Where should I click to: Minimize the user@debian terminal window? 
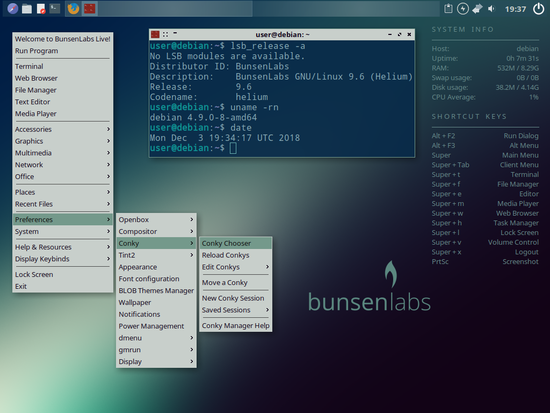pyautogui.click(x=390, y=34)
